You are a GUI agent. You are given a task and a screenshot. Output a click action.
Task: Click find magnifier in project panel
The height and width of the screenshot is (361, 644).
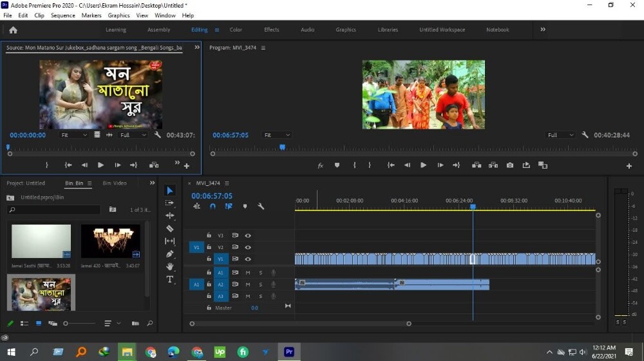pos(150,323)
